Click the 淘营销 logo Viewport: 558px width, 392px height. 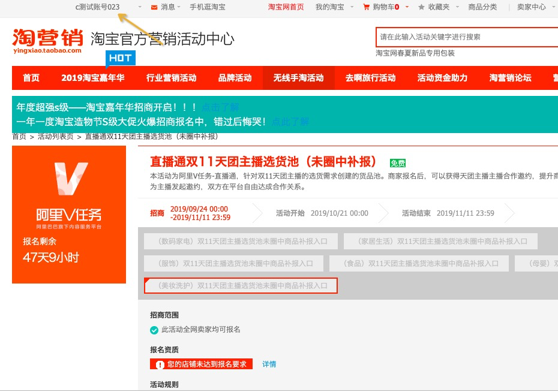point(47,41)
